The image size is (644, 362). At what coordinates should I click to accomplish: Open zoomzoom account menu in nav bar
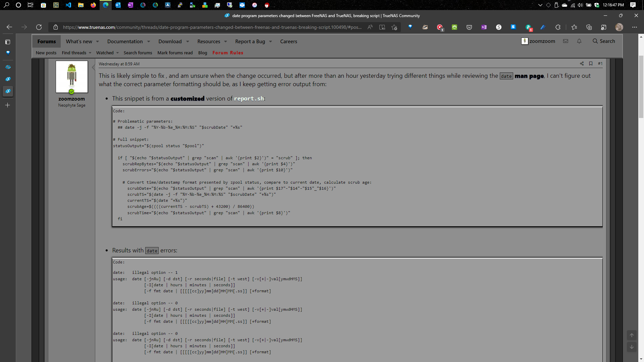pyautogui.click(x=538, y=41)
